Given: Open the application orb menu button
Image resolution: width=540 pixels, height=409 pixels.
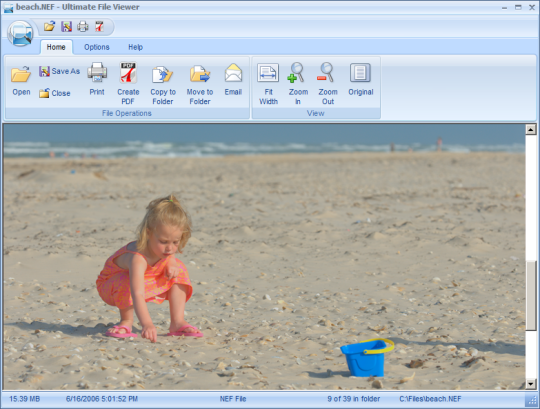Looking at the screenshot, I should click(20, 33).
